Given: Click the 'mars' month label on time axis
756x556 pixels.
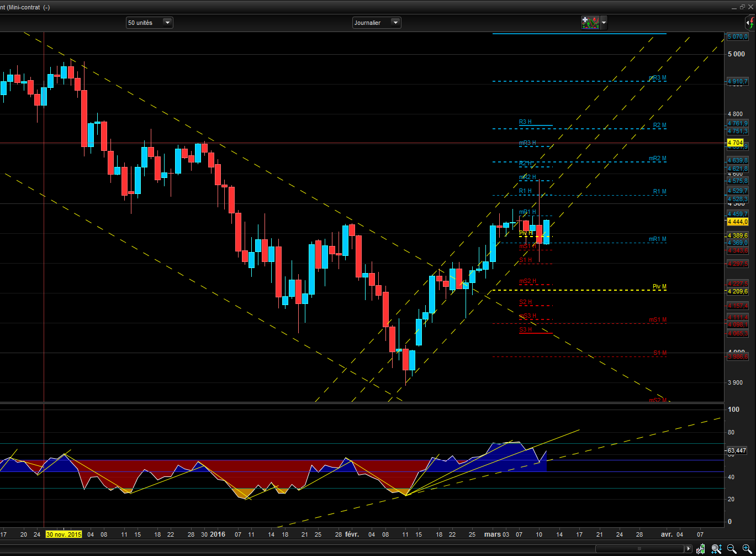Looking at the screenshot, I should coord(492,534).
